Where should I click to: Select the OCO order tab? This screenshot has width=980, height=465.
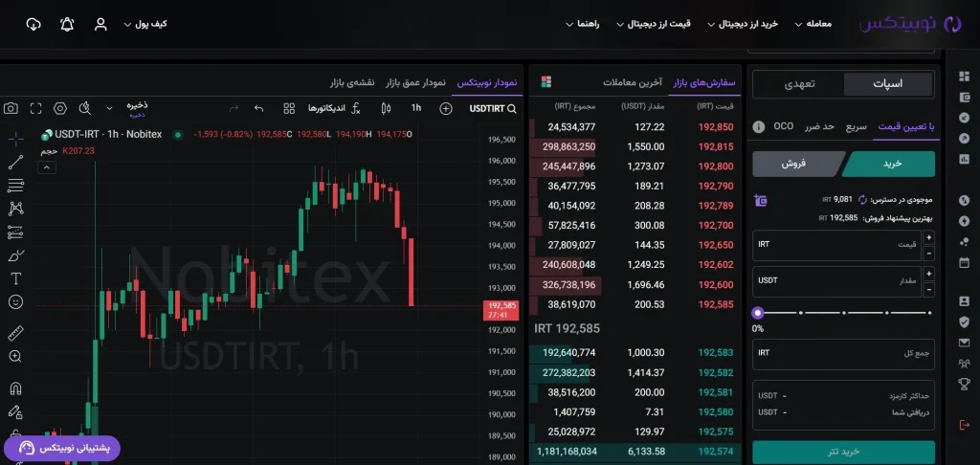coord(783,126)
